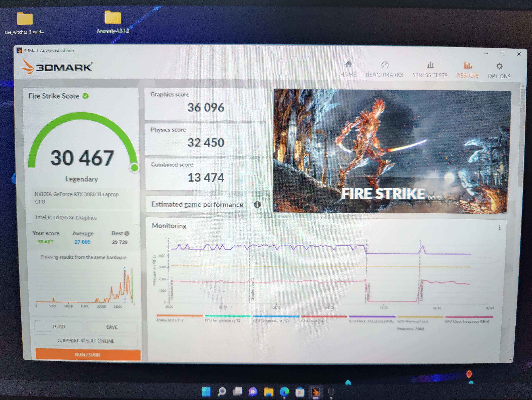Click the Fire Strike preview image
The width and height of the screenshot is (532, 400).
(x=392, y=151)
